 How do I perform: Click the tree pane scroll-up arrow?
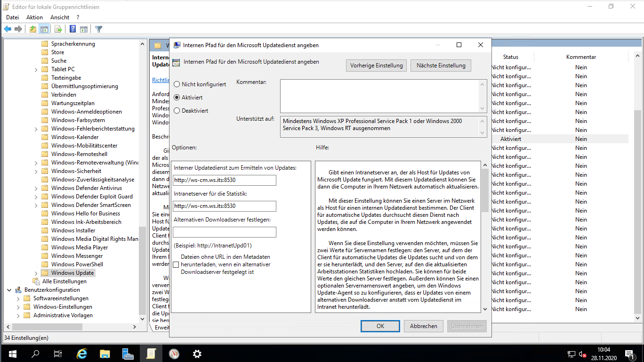click(143, 43)
